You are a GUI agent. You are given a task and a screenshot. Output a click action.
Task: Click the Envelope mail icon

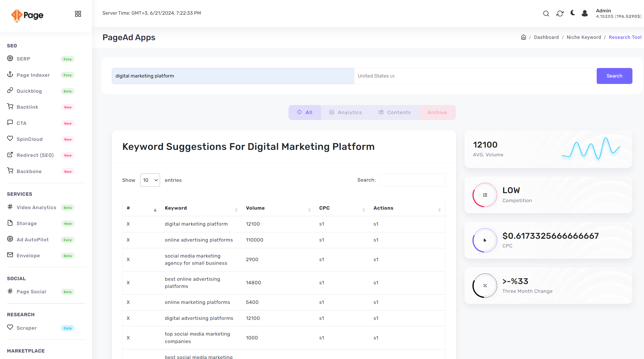tap(10, 255)
